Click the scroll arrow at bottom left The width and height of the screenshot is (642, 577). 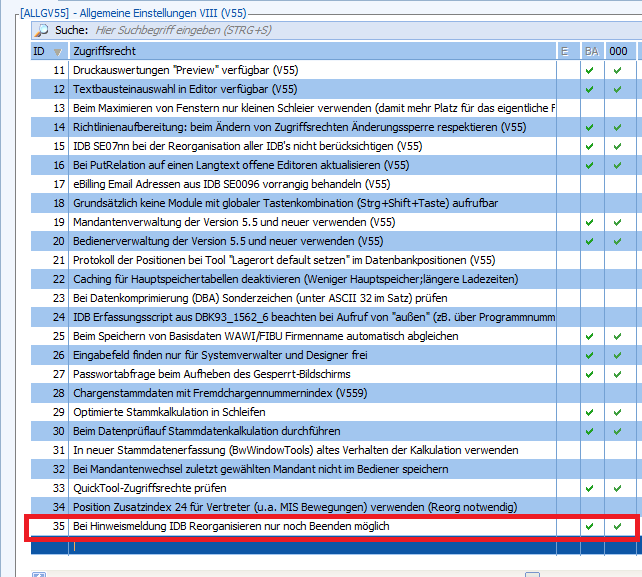(x=39, y=573)
